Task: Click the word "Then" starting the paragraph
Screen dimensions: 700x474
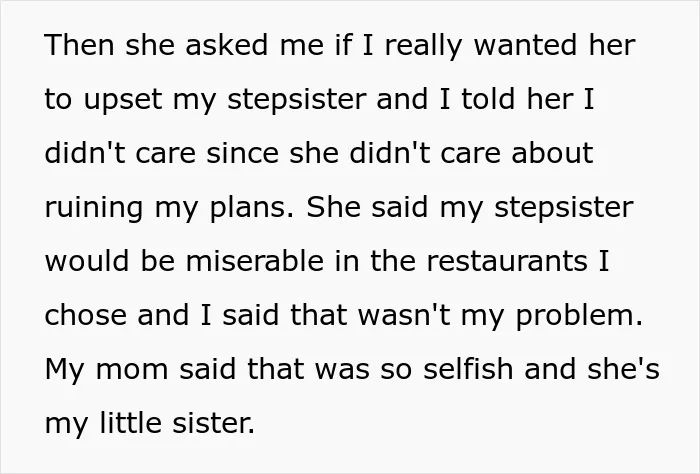Action: point(79,45)
